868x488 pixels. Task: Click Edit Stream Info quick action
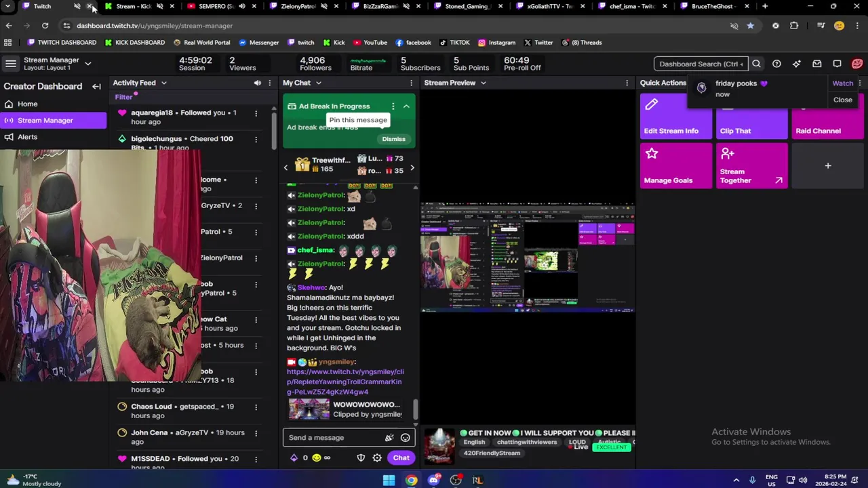click(x=676, y=116)
